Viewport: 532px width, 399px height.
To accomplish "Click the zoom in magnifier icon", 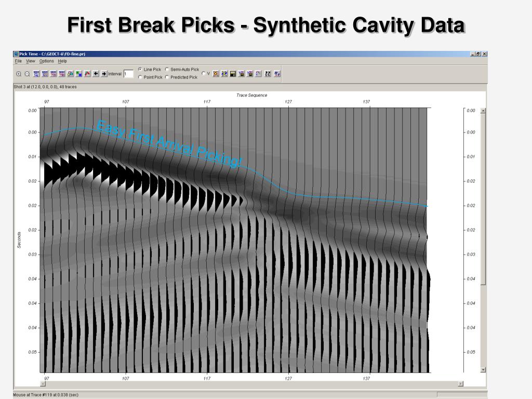I will tap(19, 74).
